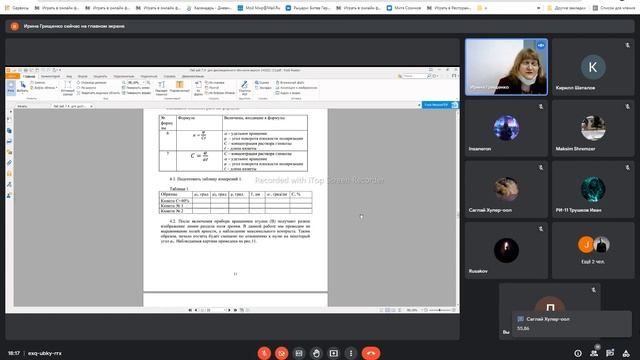Image resolution: width=640 pixels, height=360 pixels.
Task: Leave the call with the red hang-up button
Action: (371, 353)
